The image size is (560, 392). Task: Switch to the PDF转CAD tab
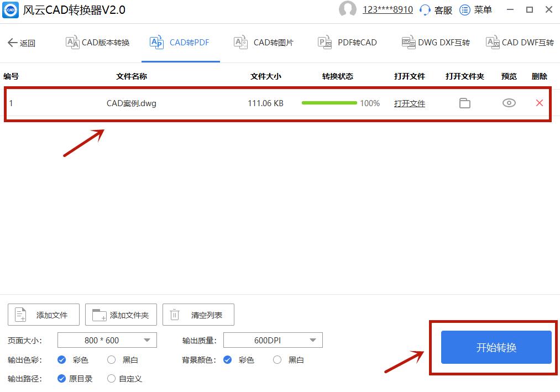(347, 42)
